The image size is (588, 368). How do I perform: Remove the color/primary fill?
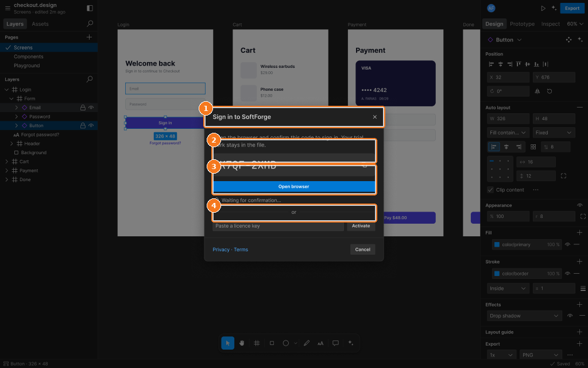coord(577,244)
